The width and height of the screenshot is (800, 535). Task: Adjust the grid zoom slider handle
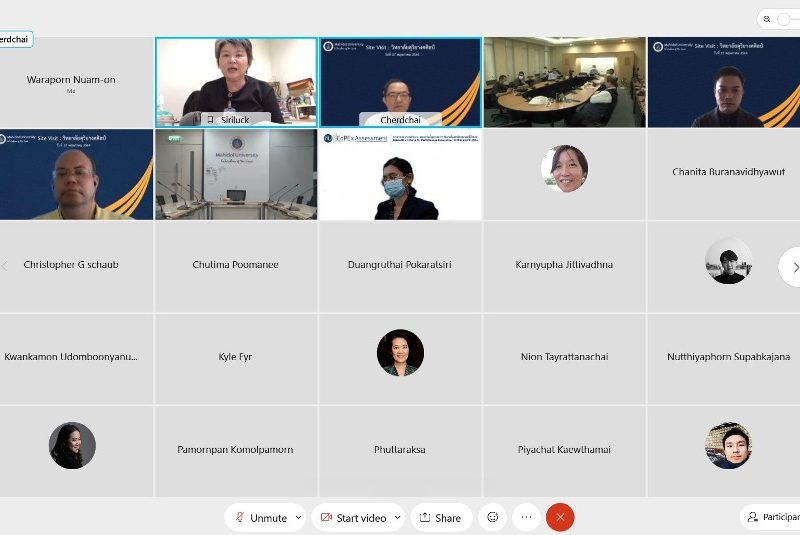click(785, 19)
